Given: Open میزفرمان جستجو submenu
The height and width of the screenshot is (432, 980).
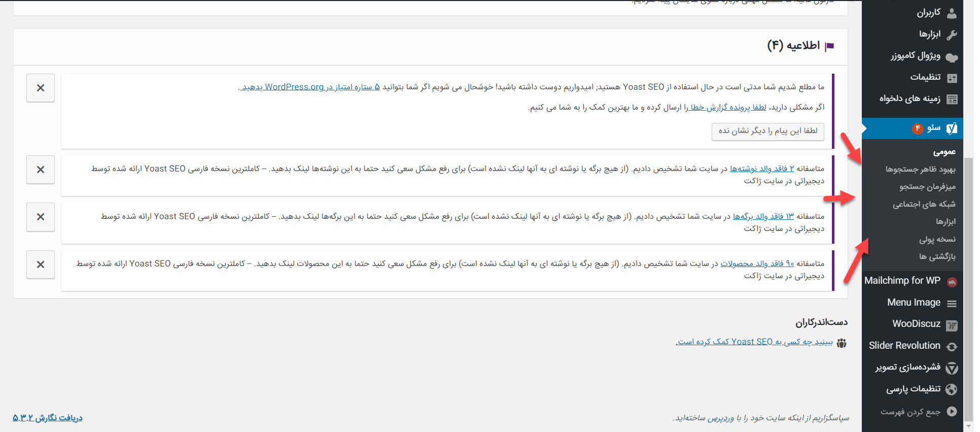Looking at the screenshot, I should (x=927, y=187).
